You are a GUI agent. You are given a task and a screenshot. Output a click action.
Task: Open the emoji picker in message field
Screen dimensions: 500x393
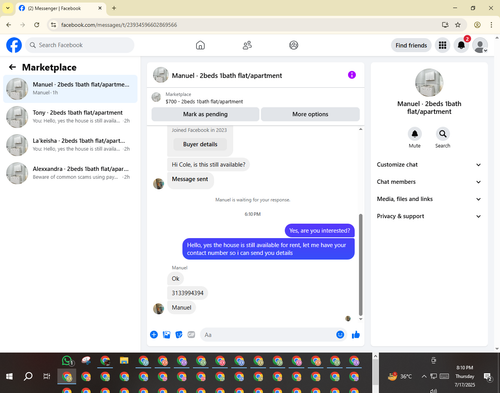[340, 335]
